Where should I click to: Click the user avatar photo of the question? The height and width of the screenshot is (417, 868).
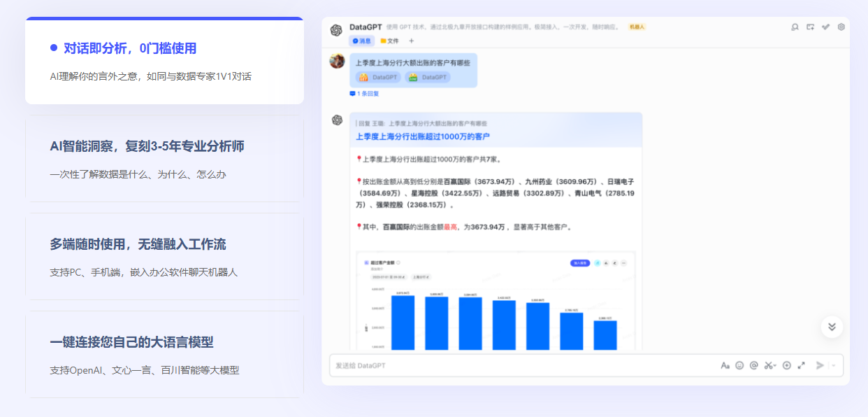[x=337, y=61]
